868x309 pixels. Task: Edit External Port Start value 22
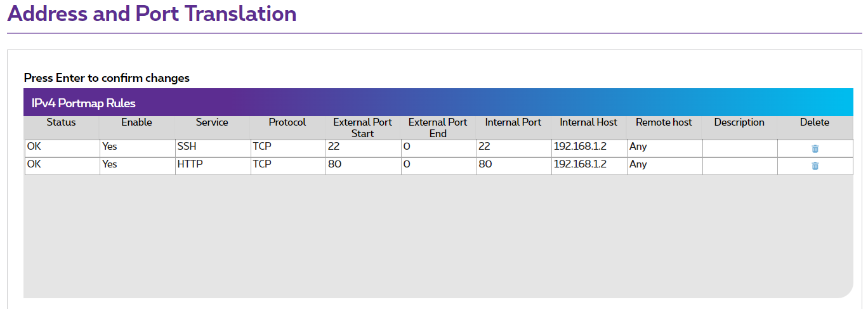(363, 147)
